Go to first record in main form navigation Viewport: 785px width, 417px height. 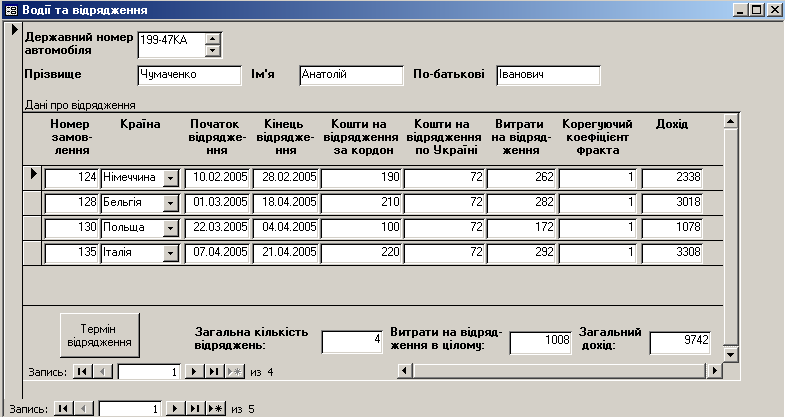click(x=63, y=409)
